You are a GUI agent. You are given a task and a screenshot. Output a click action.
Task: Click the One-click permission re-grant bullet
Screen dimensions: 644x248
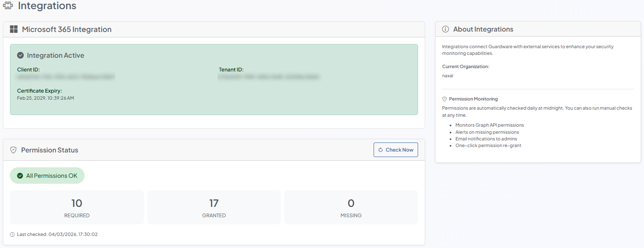click(488, 145)
